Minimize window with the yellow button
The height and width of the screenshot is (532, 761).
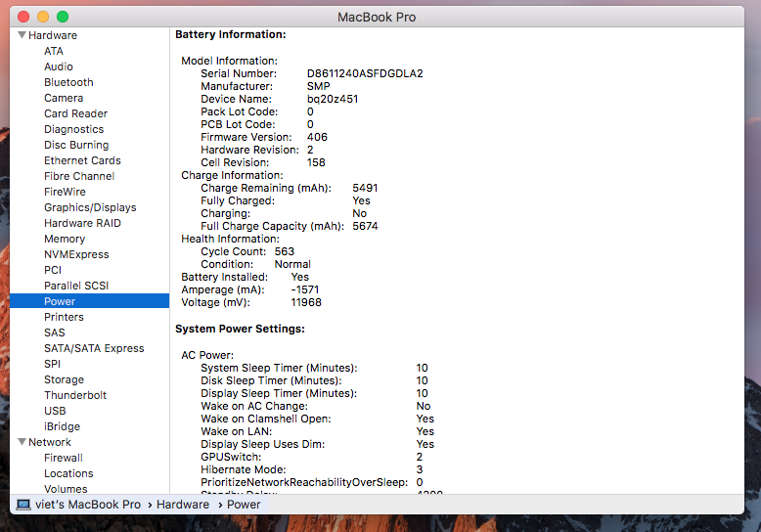pos(43,17)
